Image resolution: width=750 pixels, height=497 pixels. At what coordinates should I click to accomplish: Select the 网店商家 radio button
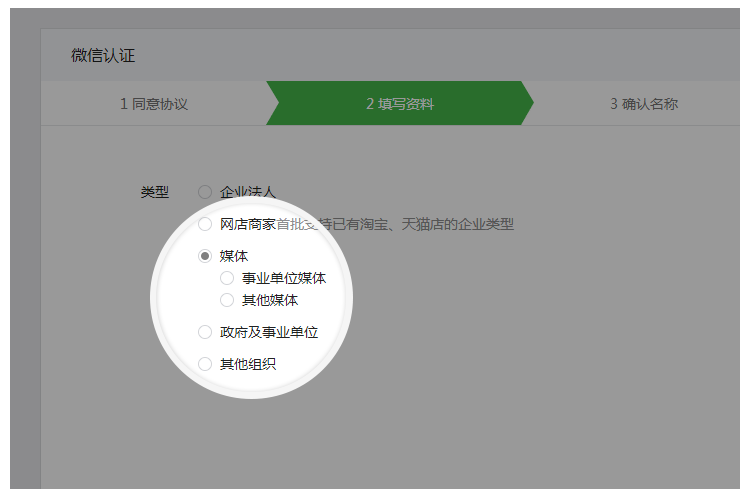pos(205,224)
